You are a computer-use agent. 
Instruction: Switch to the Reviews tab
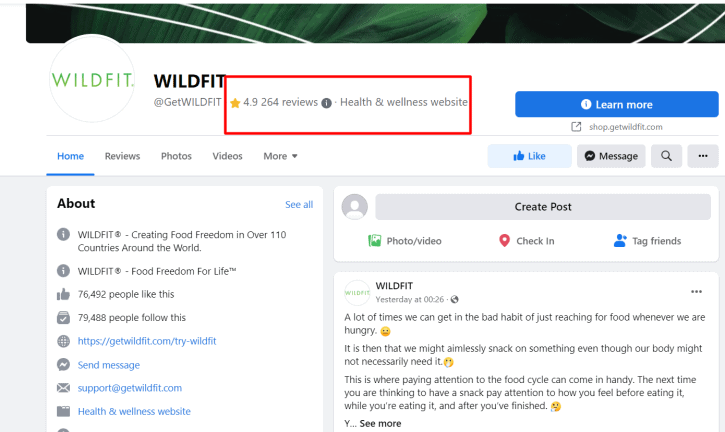click(x=122, y=156)
